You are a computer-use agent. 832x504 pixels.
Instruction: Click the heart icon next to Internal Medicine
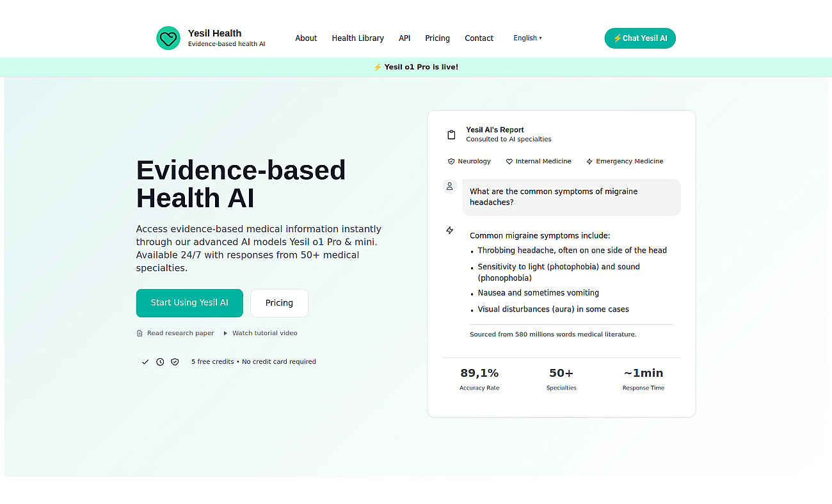[x=509, y=162]
